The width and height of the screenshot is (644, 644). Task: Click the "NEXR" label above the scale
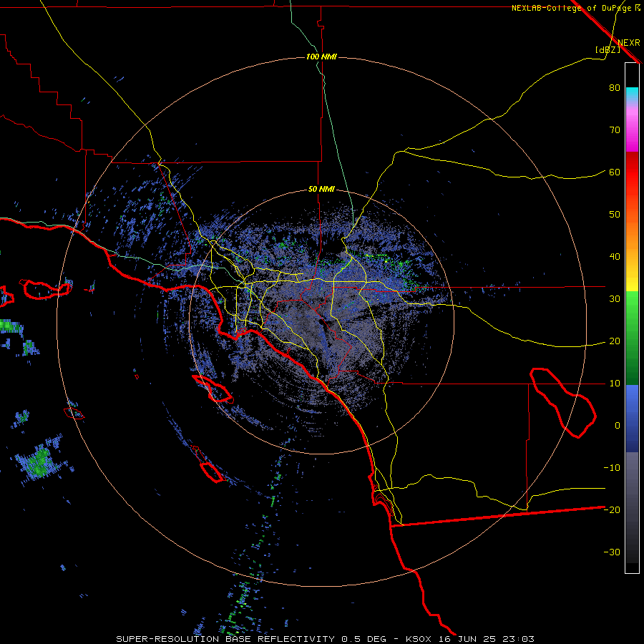629,43
